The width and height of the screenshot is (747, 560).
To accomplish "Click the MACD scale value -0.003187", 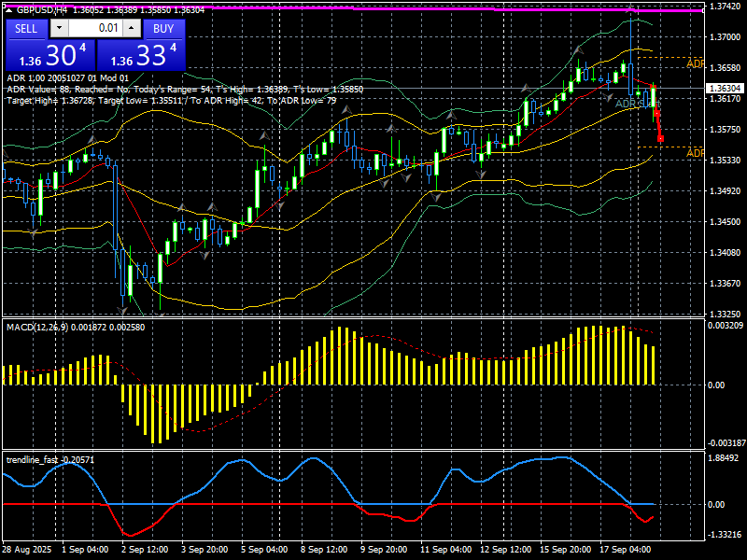I will click(726, 443).
